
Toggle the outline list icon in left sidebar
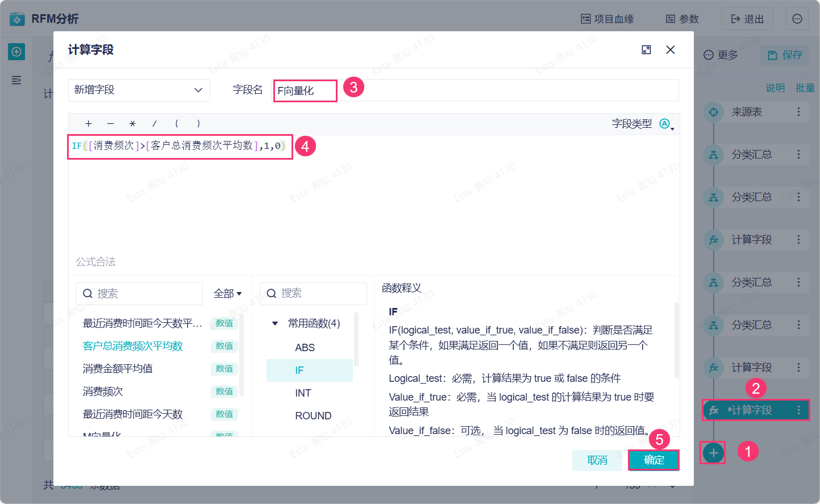pos(16,80)
